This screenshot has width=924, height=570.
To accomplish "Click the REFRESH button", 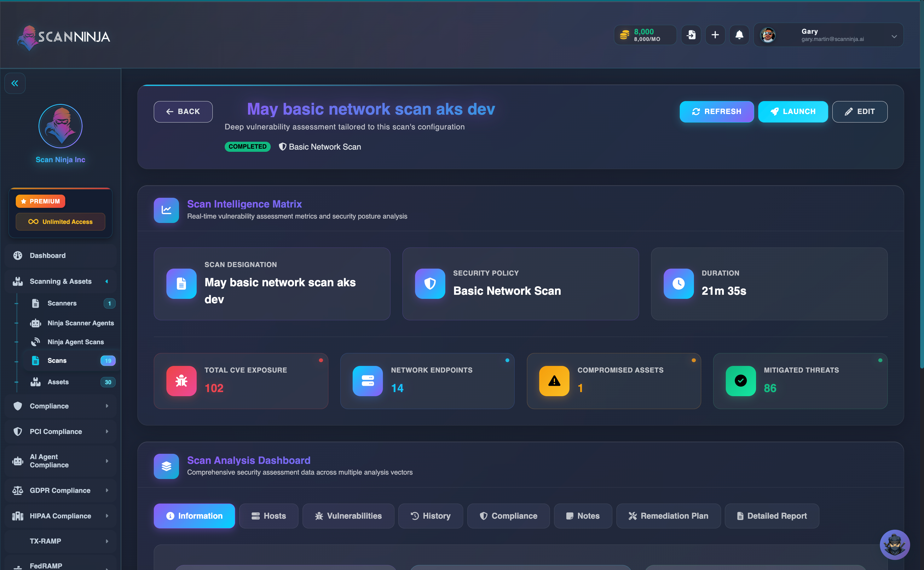I will pyautogui.click(x=717, y=111).
